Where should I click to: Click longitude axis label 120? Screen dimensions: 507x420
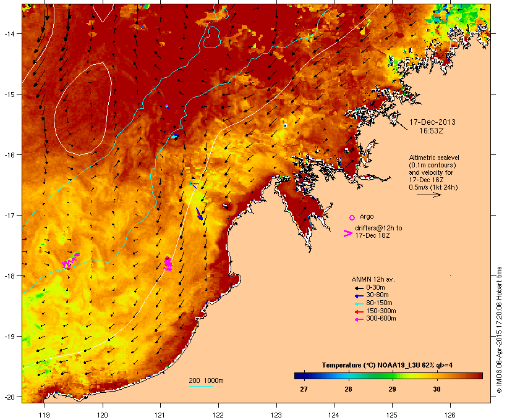103,415
